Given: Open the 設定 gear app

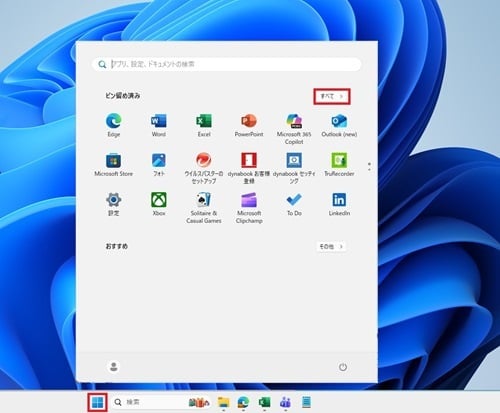Looking at the screenshot, I should [114, 204].
